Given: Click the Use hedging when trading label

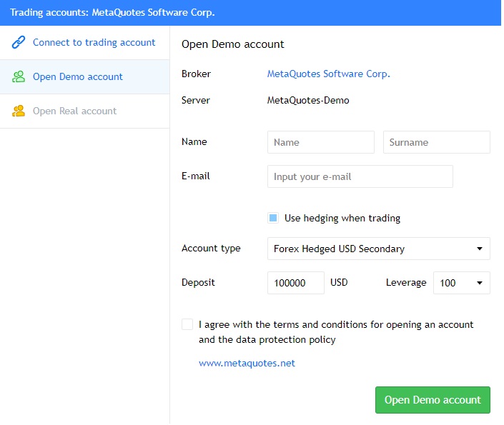Looking at the screenshot, I should (x=342, y=219).
